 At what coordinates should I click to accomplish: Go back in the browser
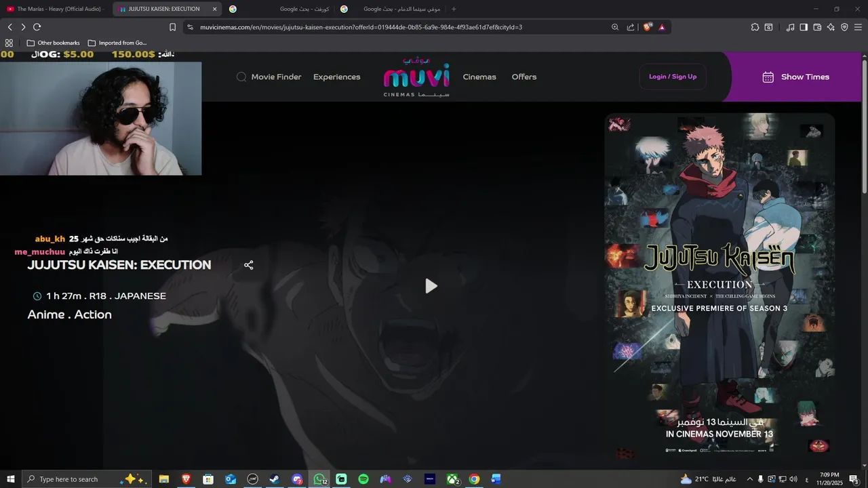pyautogui.click(x=9, y=27)
